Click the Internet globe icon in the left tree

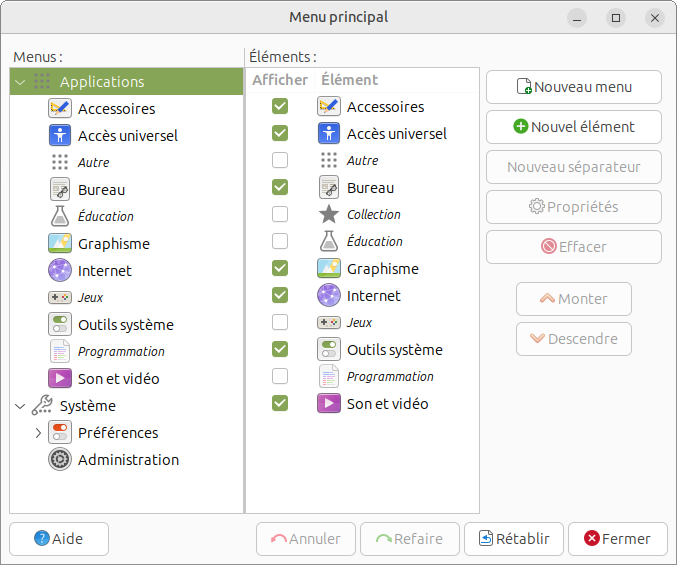pyautogui.click(x=60, y=270)
